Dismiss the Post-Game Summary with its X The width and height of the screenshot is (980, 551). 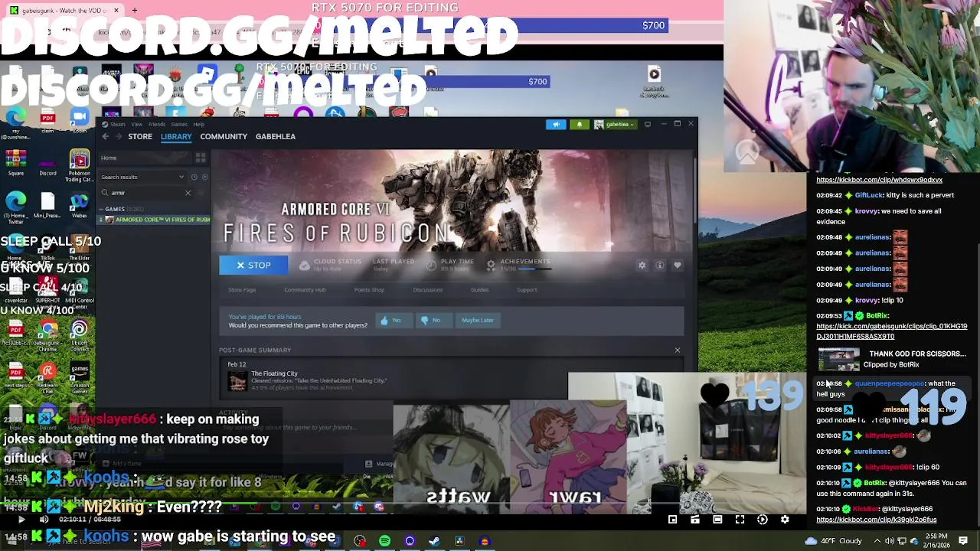click(677, 350)
